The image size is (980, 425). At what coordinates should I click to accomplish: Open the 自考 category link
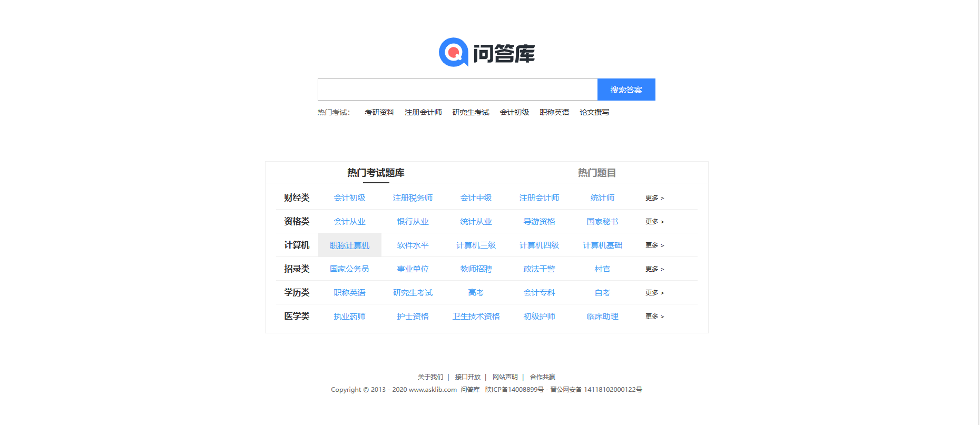[602, 293]
